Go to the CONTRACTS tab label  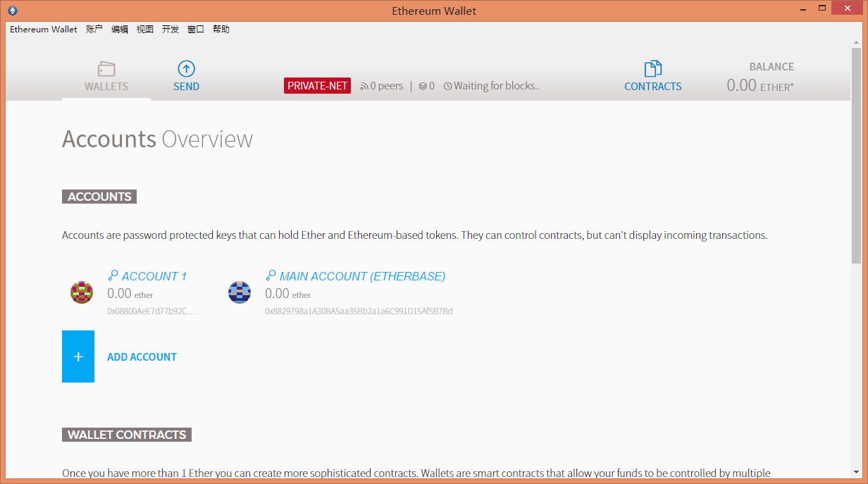653,87
